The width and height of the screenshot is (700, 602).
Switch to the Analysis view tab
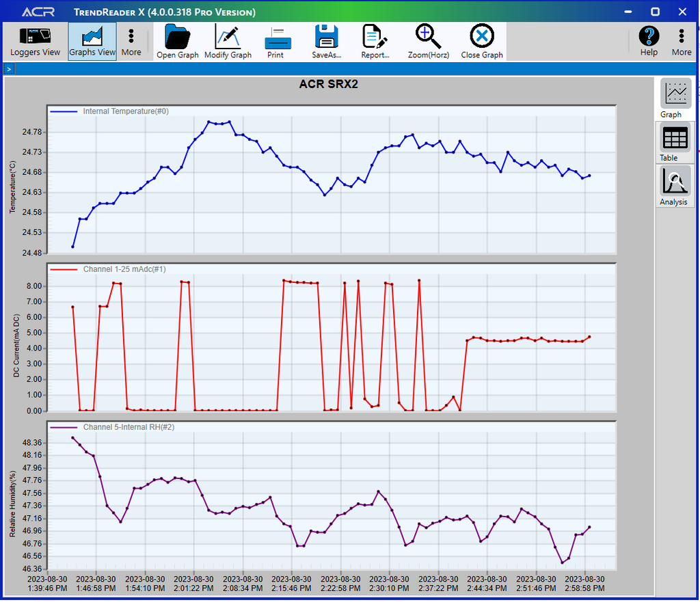(675, 187)
